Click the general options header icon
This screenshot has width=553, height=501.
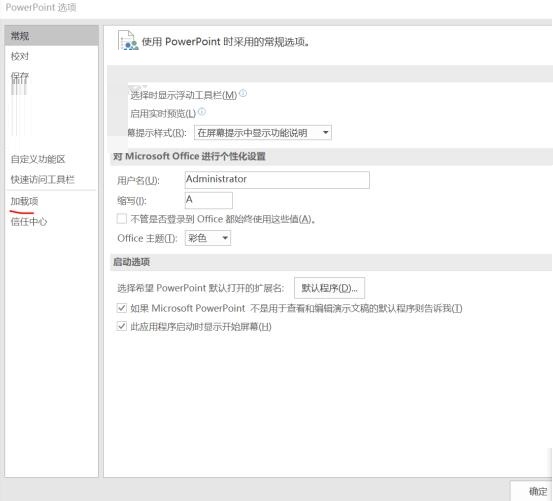(x=128, y=41)
